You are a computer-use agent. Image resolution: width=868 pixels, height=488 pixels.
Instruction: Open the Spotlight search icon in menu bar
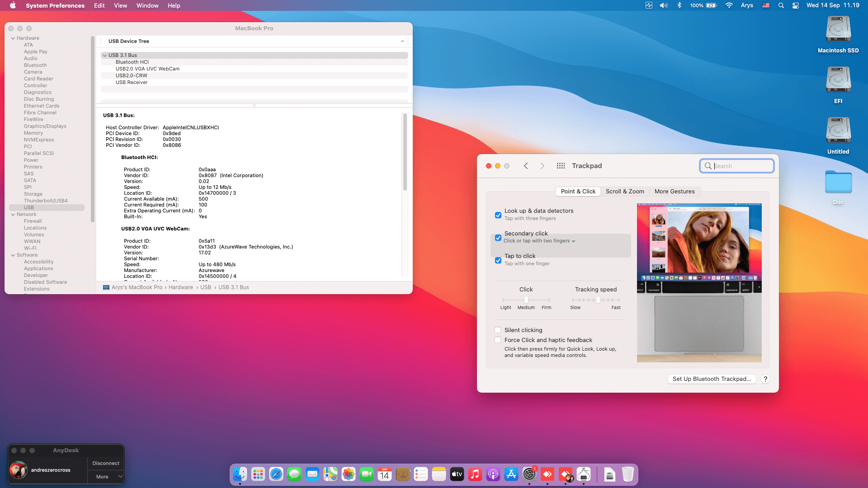tap(781, 5)
